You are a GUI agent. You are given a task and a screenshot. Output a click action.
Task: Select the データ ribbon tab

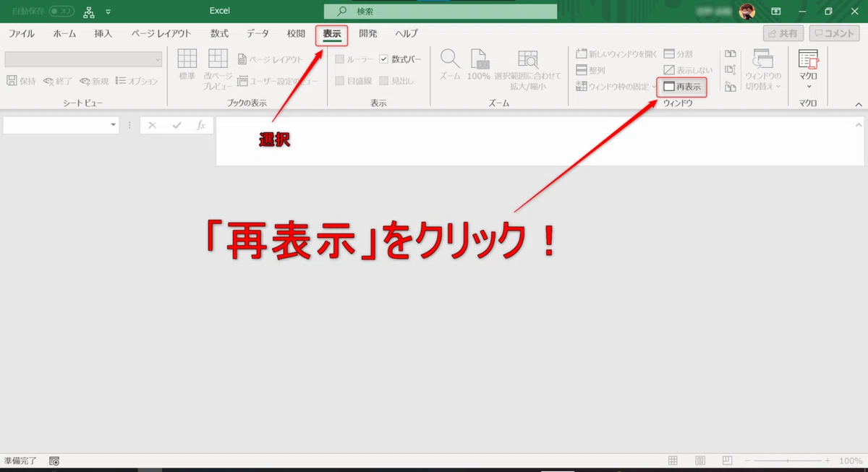click(258, 34)
